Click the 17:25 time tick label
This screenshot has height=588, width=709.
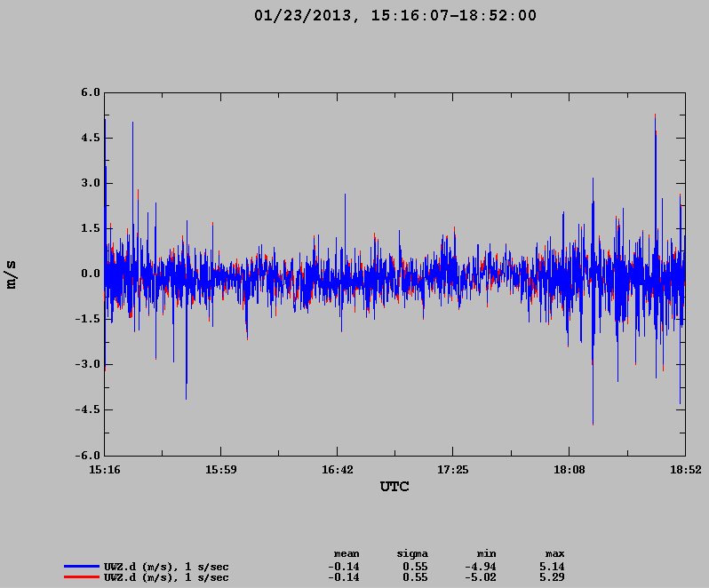(452, 470)
